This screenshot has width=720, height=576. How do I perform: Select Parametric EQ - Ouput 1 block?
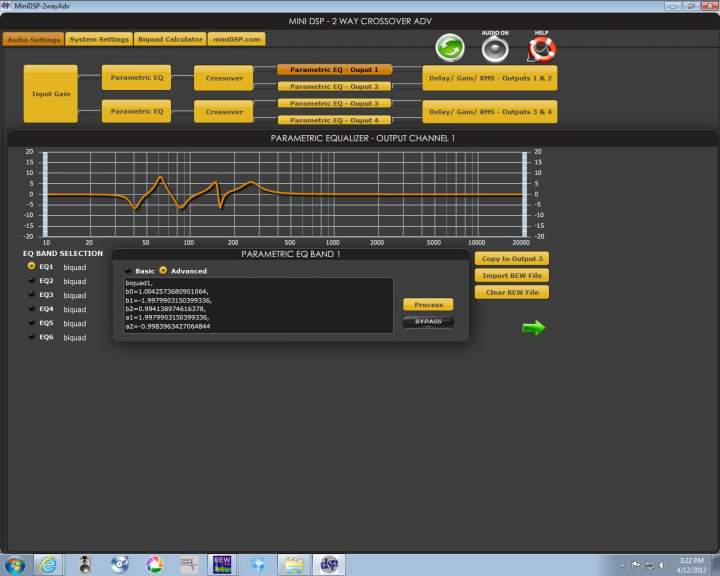[x=334, y=70]
